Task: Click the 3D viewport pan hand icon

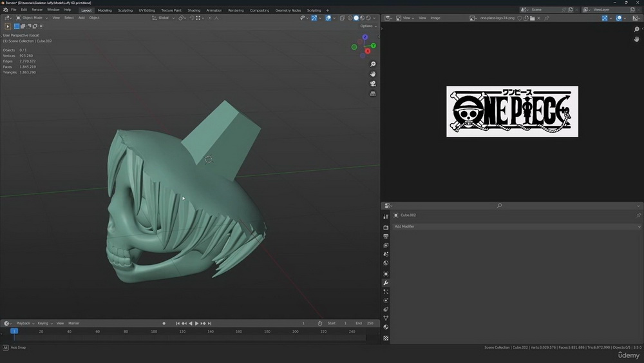Action: [373, 74]
